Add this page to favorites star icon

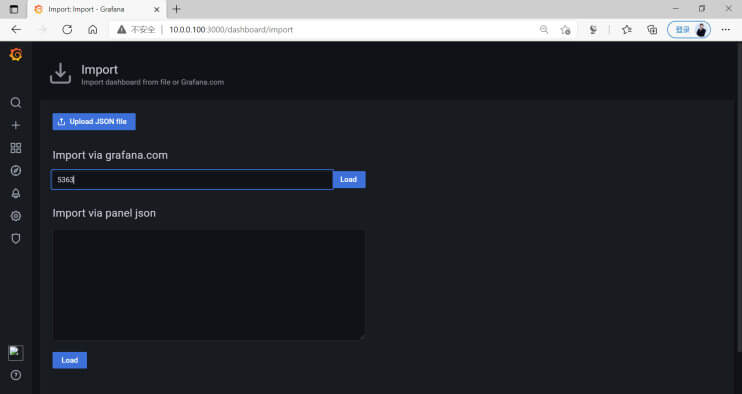(565, 30)
